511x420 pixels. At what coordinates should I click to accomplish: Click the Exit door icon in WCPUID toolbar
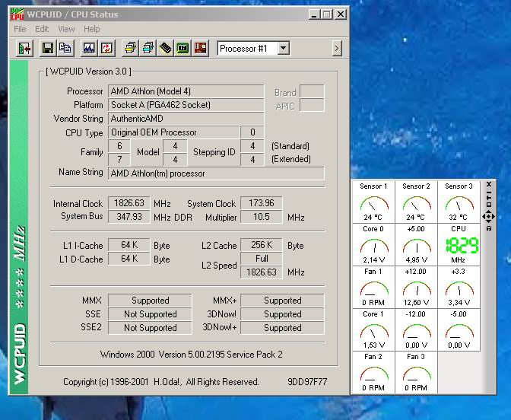(24, 49)
